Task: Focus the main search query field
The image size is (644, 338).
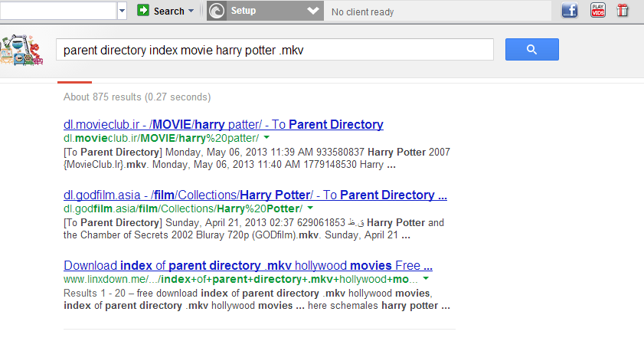Action: (x=275, y=50)
